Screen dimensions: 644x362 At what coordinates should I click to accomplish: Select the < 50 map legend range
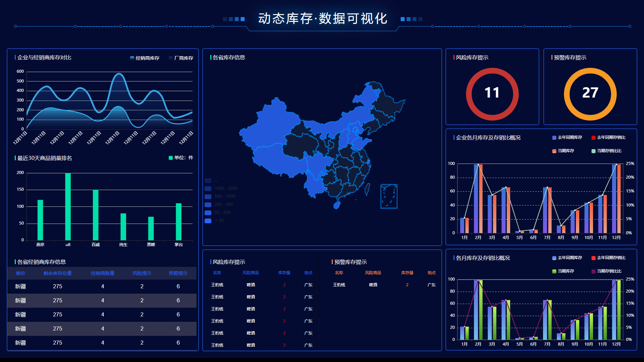[x=208, y=221]
